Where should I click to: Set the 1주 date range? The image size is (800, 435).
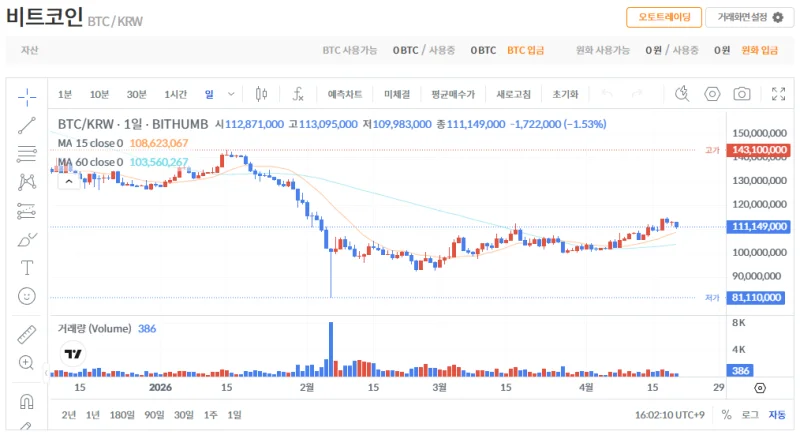coord(211,415)
